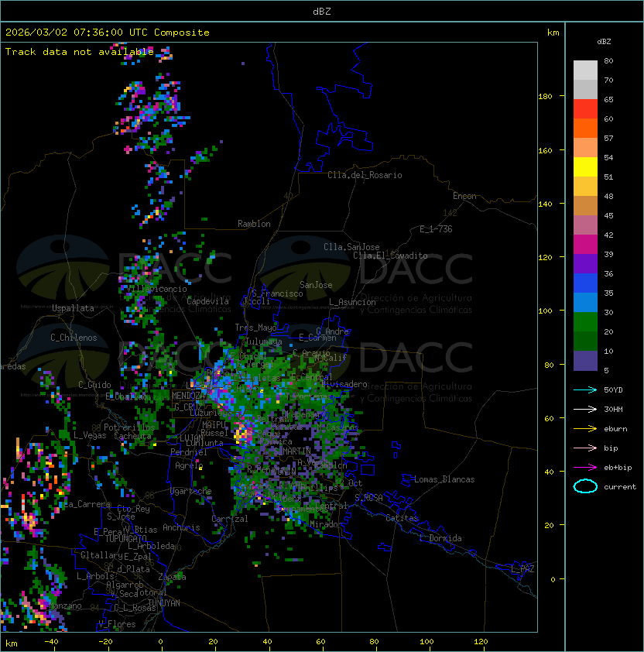Click the Tres_Mayo place label
The height and width of the screenshot is (652, 644).
(255, 328)
